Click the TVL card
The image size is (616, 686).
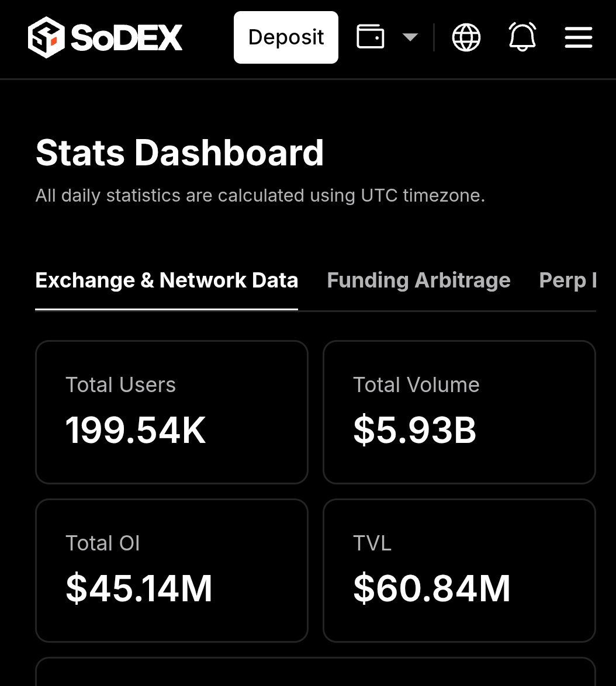459,570
